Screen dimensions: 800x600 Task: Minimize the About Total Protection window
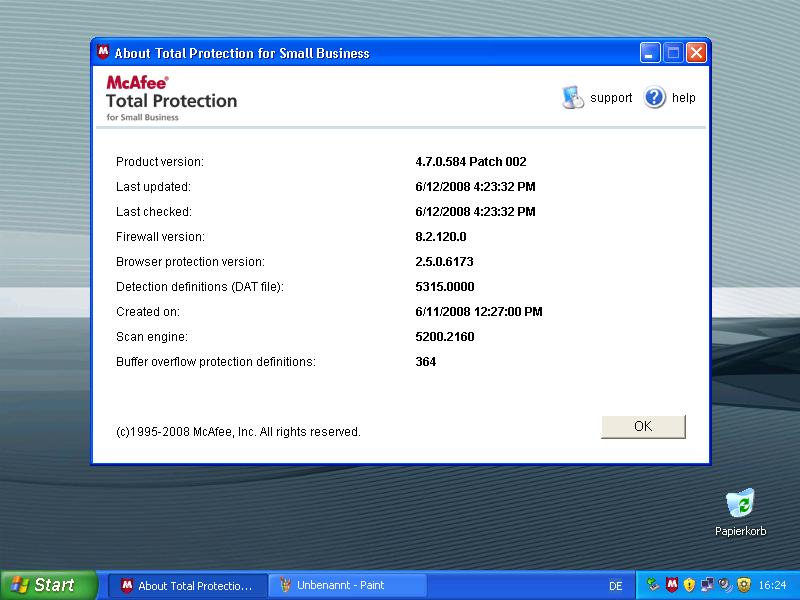pos(650,53)
